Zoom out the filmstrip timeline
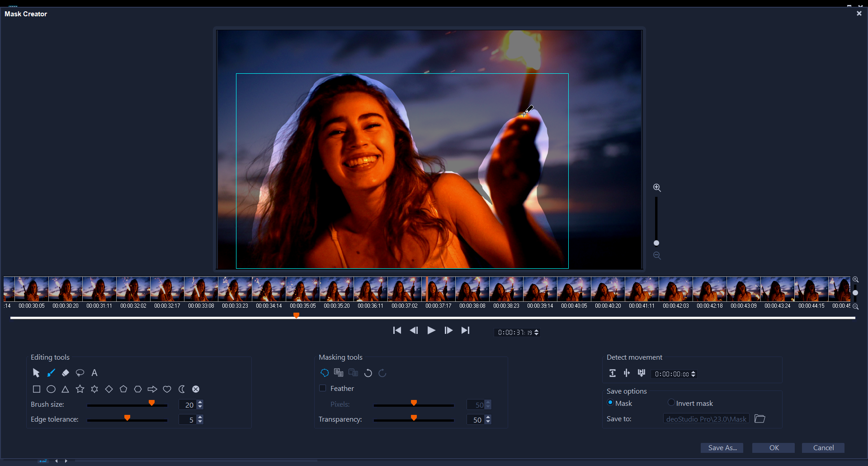868x466 pixels. pyautogui.click(x=855, y=307)
